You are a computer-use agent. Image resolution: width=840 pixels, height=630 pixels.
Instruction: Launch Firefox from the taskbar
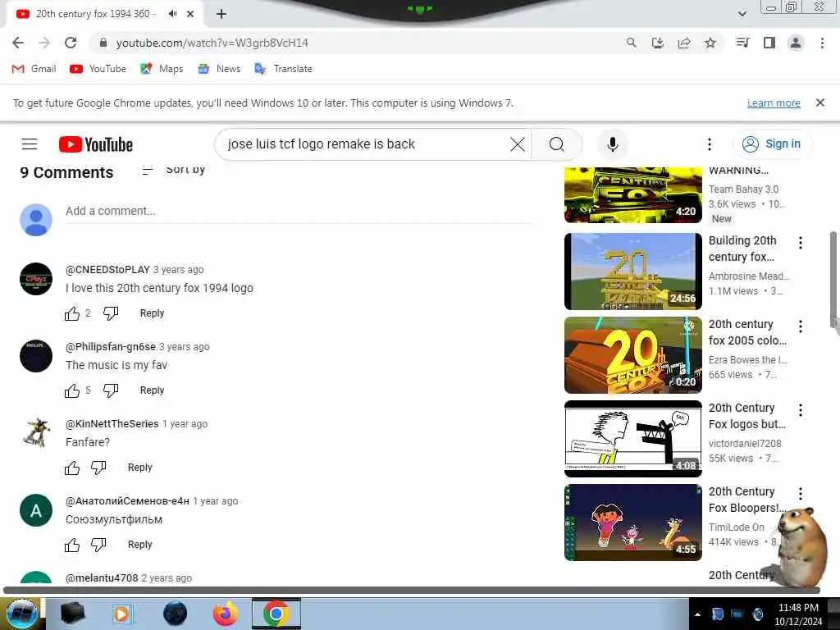(x=225, y=614)
